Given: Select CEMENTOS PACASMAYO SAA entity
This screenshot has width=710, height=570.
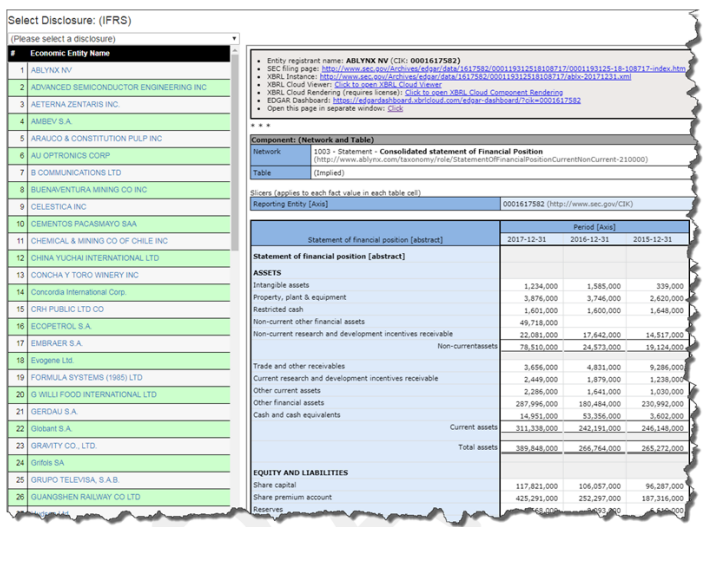Looking at the screenshot, I should [84, 224].
